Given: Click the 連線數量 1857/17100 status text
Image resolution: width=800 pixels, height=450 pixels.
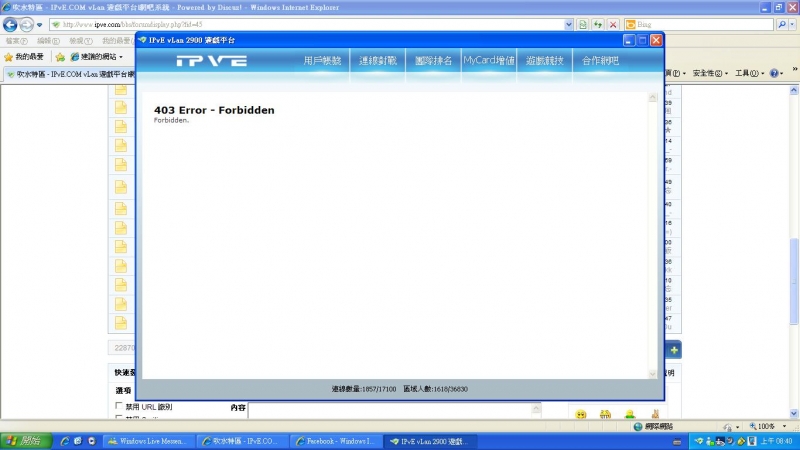Looking at the screenshot, I should click(364, 389).
